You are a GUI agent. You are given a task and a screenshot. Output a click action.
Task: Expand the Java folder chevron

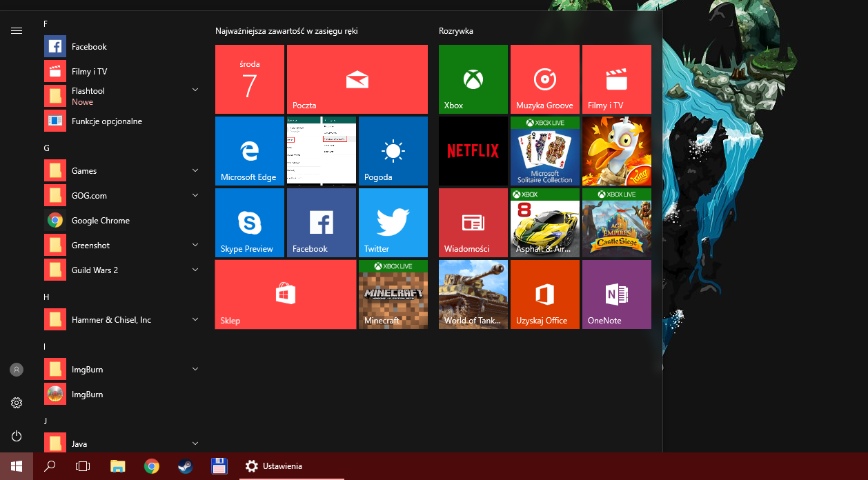coord(195,443)
